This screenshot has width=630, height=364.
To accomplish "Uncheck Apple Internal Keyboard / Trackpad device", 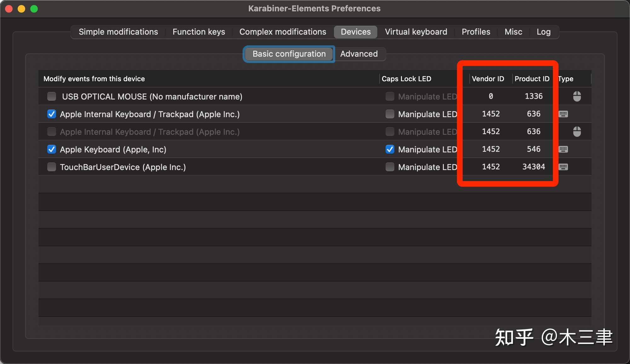I will [x=52, y=114].
